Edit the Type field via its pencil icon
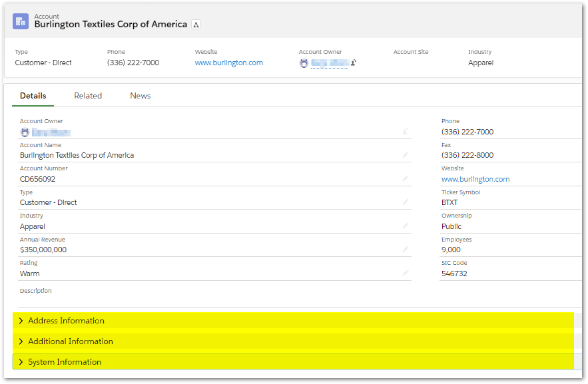This screenshot has width=588, height=384. point(406,202)
